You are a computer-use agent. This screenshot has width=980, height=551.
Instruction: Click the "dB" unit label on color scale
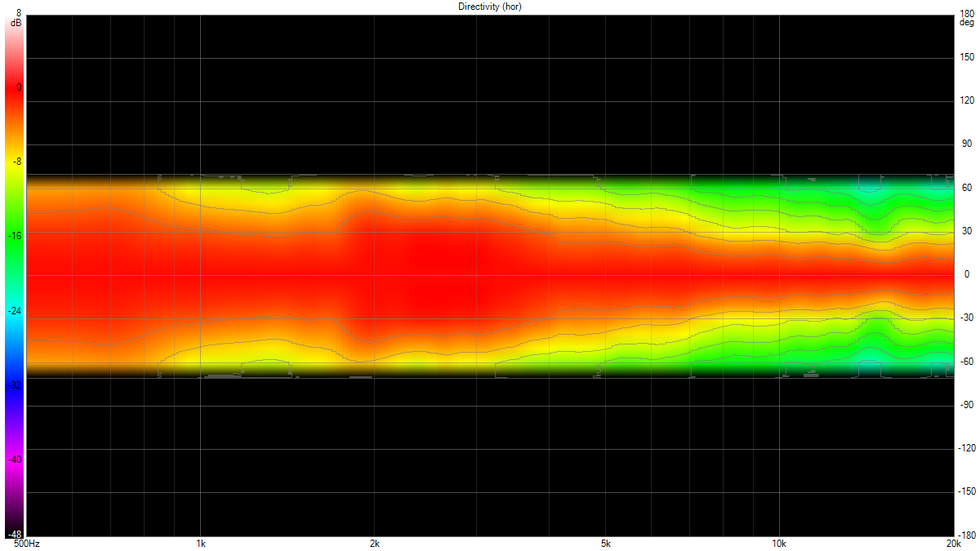(16, 23)
